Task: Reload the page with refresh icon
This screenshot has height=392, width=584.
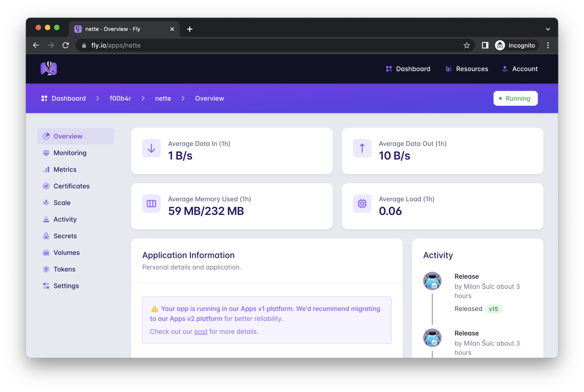Action: [x=66, y=45]
